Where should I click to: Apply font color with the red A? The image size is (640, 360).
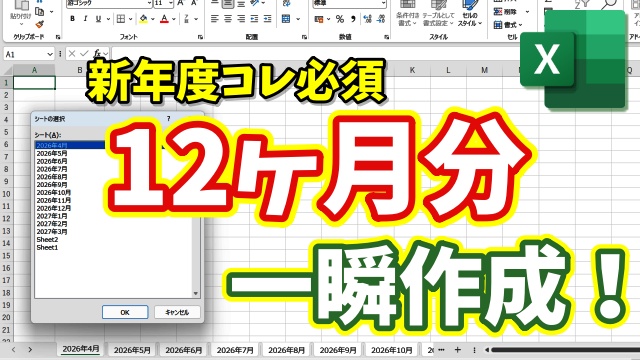click(164, 19)
